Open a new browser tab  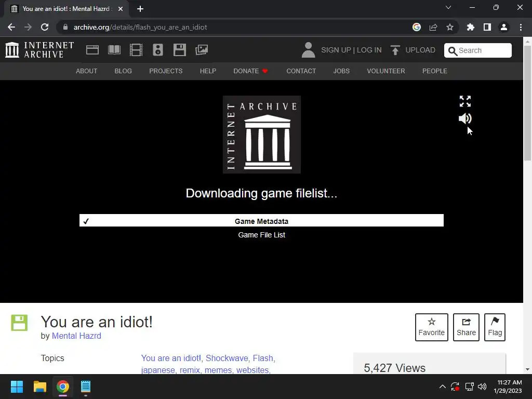point(140,9)
